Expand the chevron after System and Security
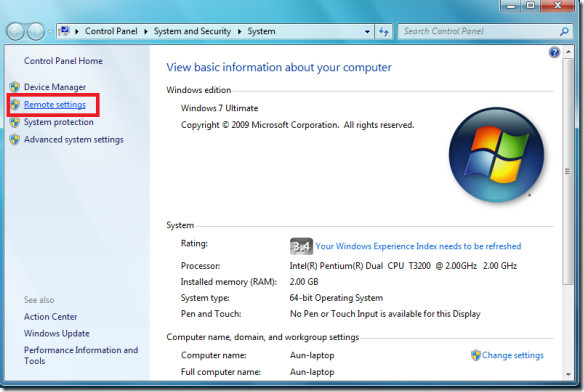Screen dimensions: 584x392 (x=239, y=32)
